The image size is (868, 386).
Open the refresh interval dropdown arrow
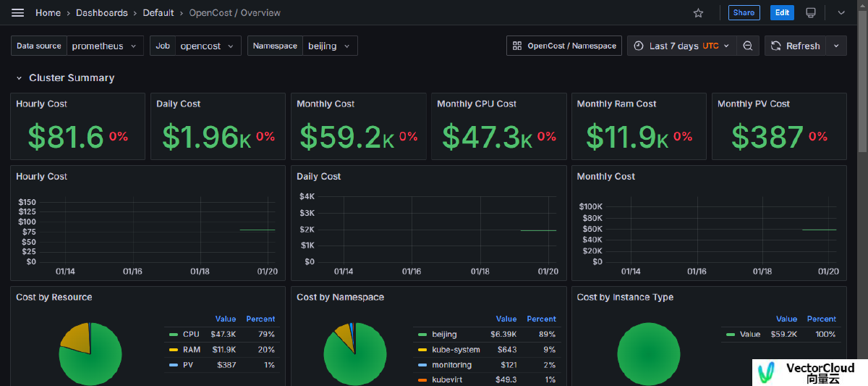(x=836, y=46)
